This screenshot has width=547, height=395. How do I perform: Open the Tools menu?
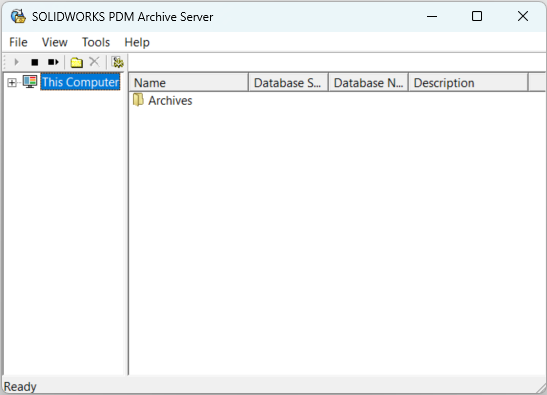tap(96, 42)
